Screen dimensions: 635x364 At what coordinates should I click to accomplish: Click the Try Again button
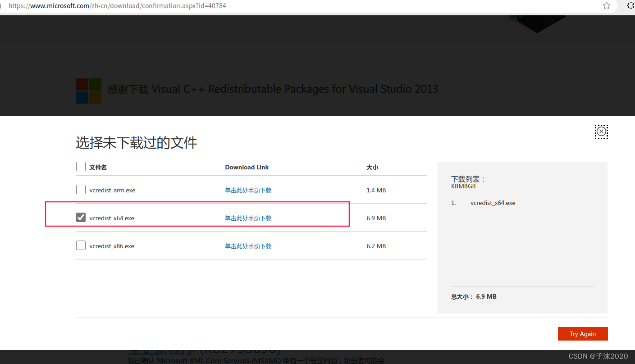(583, 334)
